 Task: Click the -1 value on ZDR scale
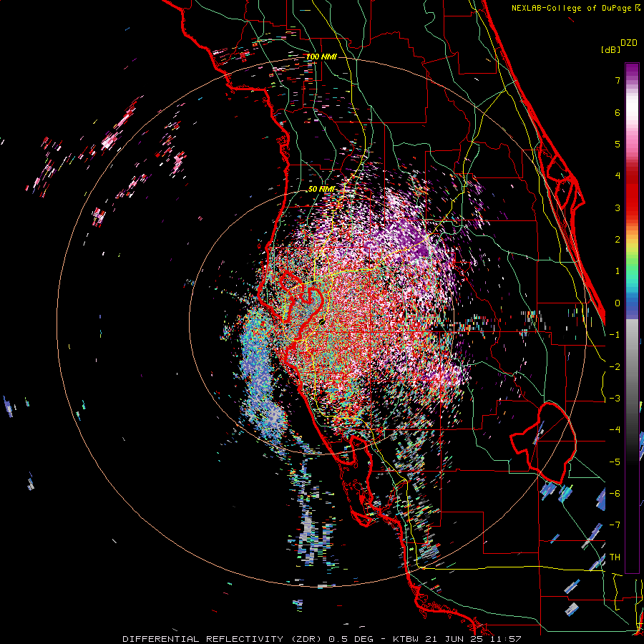(x=615, y=335)
